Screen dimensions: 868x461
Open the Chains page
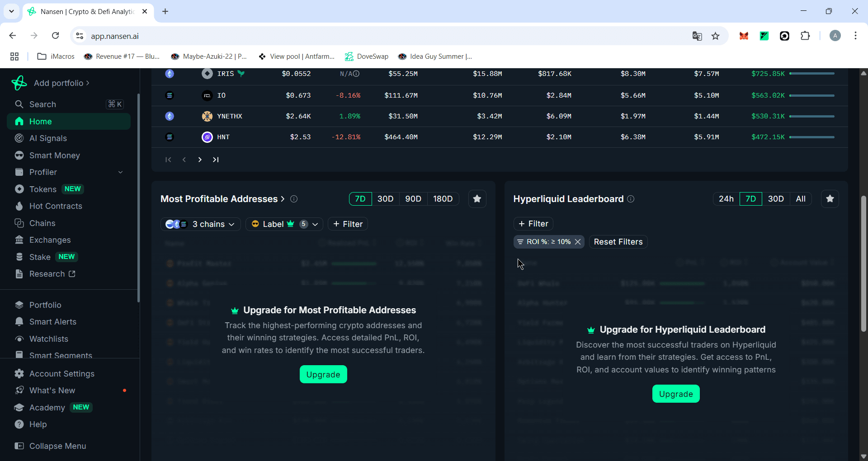[x=69, y=223]
